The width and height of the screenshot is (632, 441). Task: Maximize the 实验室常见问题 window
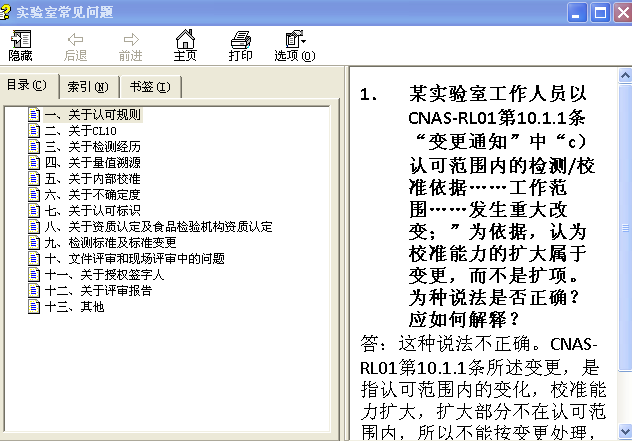tap(600, 13)
